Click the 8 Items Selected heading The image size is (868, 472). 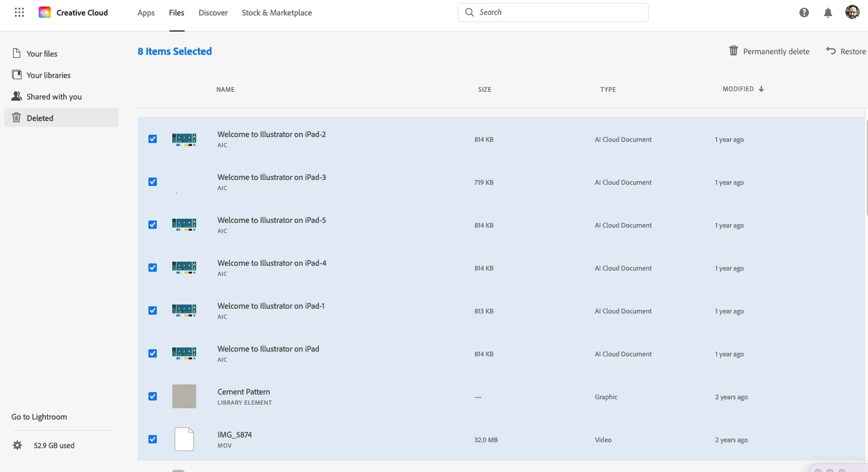pyautogui.click(x=175, y=51)
